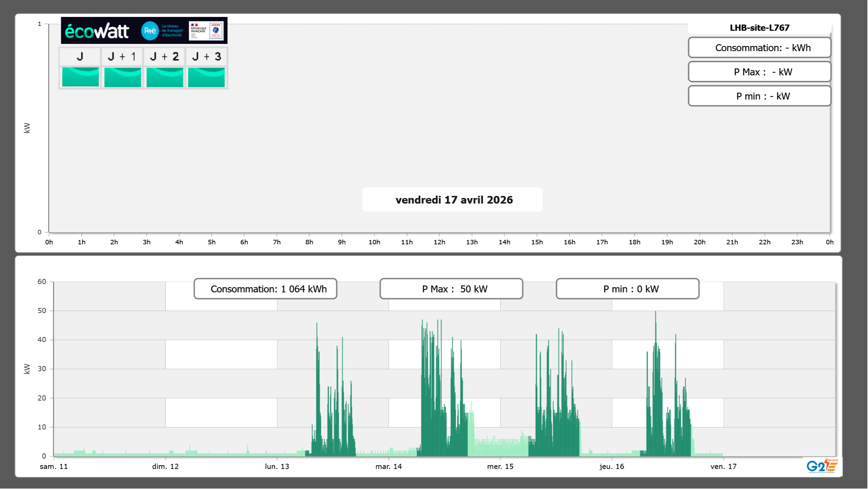Click the Rte round logo
The image size is (868, 489).
click(150, 31)
